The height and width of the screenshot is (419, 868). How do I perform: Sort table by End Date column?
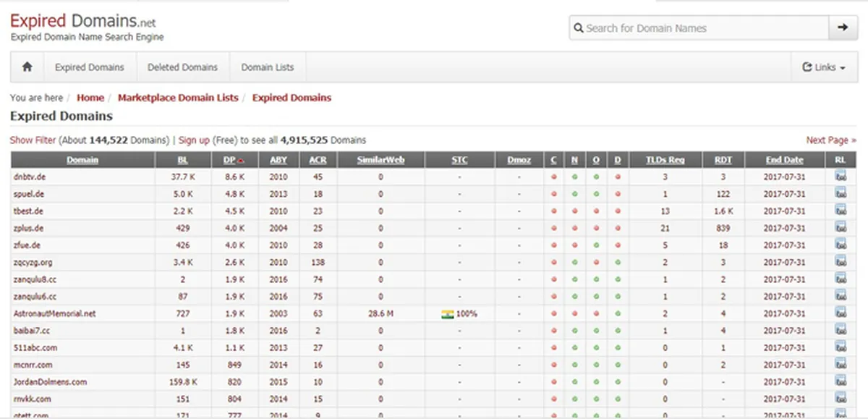(785, 160)
